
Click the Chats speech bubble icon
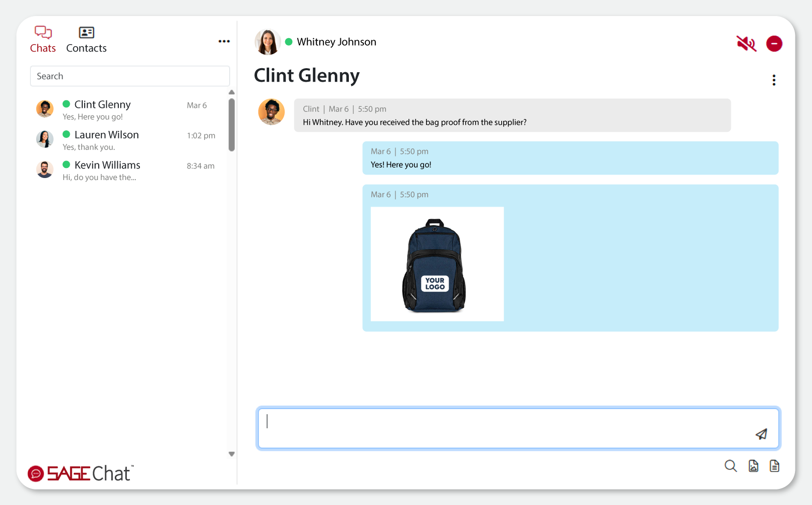point(43,32)
